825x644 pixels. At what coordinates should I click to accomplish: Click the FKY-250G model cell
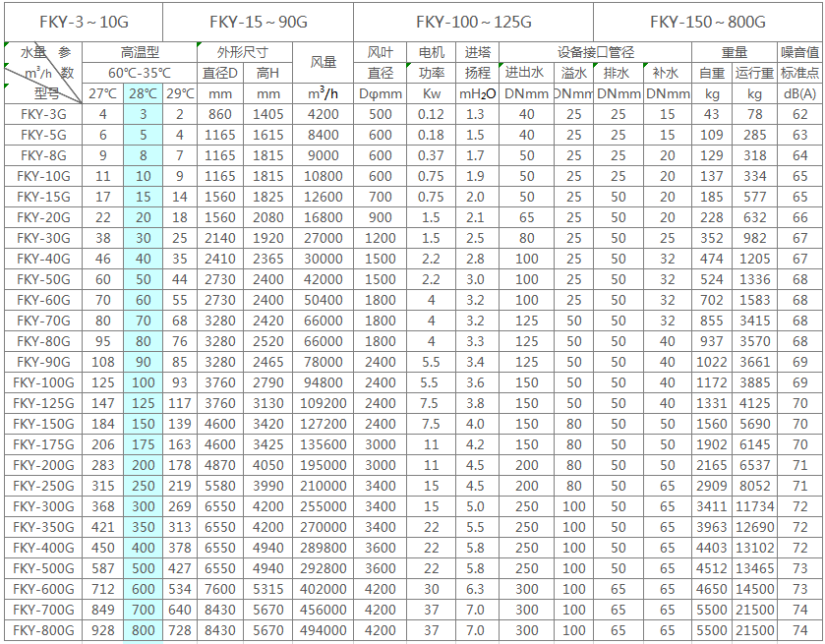(43, 486)
